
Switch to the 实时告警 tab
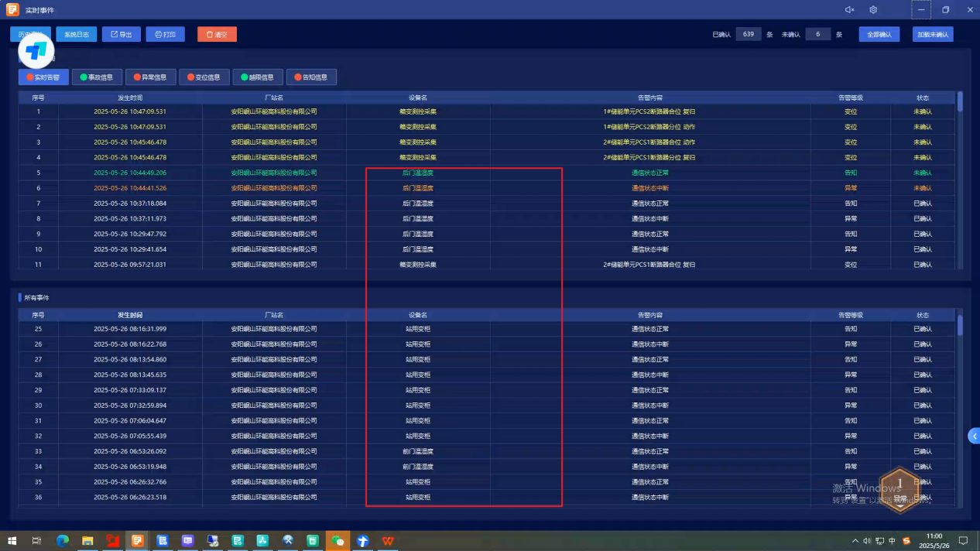[43, 77]
